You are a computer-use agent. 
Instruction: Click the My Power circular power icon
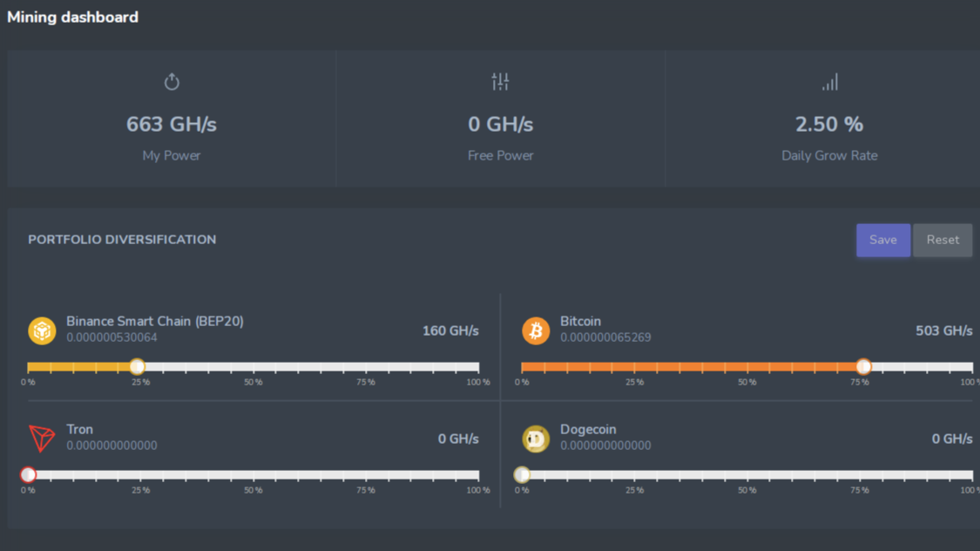172,81
